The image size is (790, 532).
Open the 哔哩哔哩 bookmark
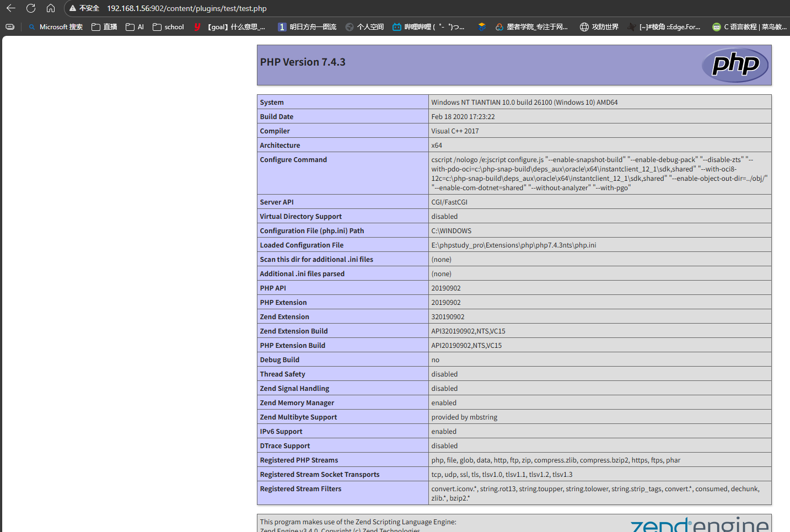pos(428,26)
